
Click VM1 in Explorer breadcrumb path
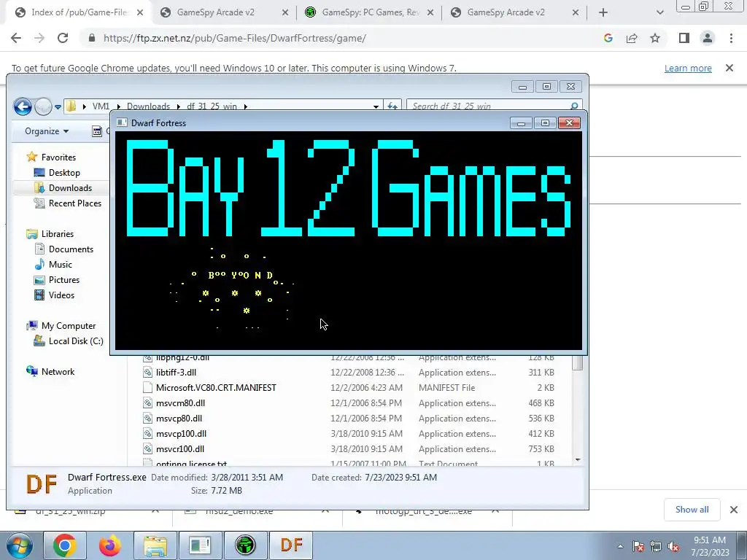tap(101, 106)
